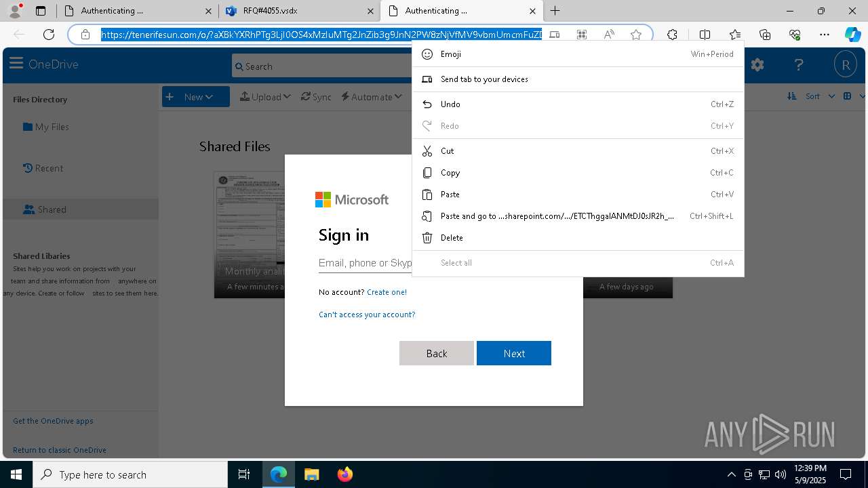This screenshot has height=488, width=868.
Task: Expand the Upload dropdown
Action: click(x=265, y=97)
